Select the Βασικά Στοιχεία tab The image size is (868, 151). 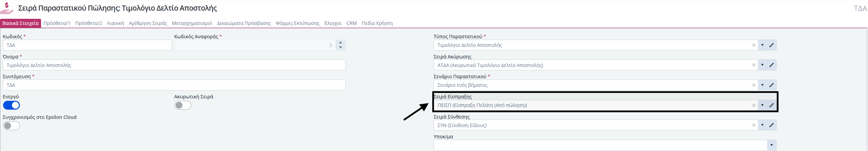(x=21, y=23)
